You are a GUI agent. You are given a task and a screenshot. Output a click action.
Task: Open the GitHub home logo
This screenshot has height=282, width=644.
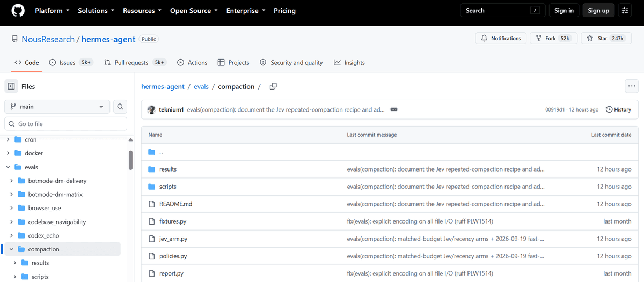coord(18,11)
